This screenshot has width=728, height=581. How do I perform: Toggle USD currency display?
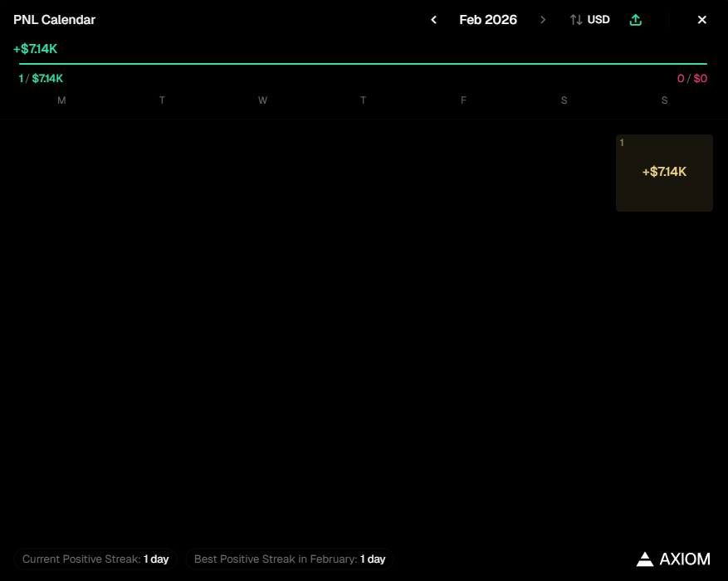pyautogui.click(x=590, y=20)
